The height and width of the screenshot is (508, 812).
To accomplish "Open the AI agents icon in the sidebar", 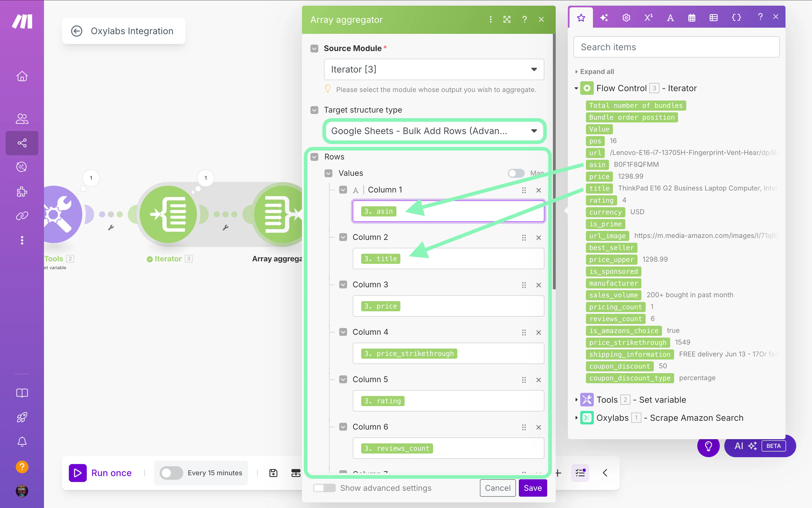I will tap(22, 167).
